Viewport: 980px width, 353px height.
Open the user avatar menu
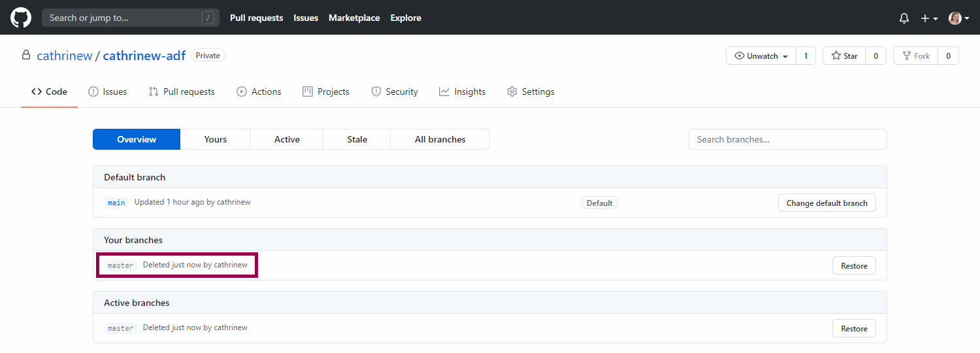[x=958, y=18]
